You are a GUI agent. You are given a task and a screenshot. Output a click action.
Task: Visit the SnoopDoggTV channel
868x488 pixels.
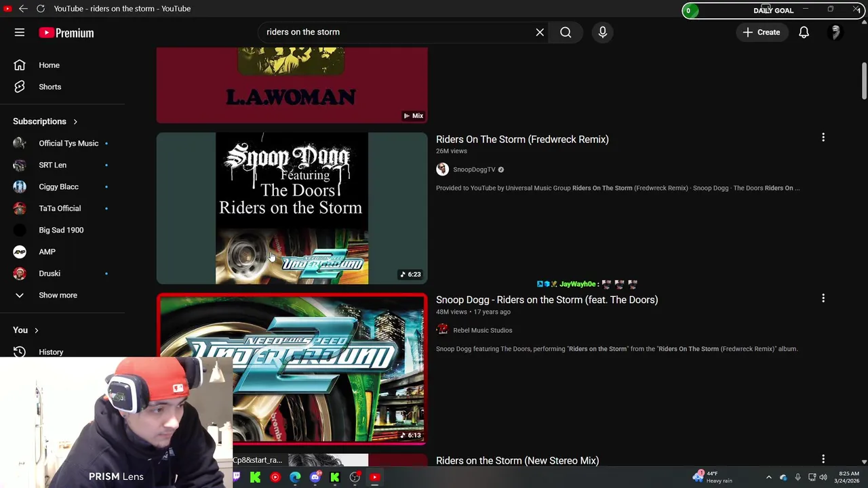click(x=474, y=169)
